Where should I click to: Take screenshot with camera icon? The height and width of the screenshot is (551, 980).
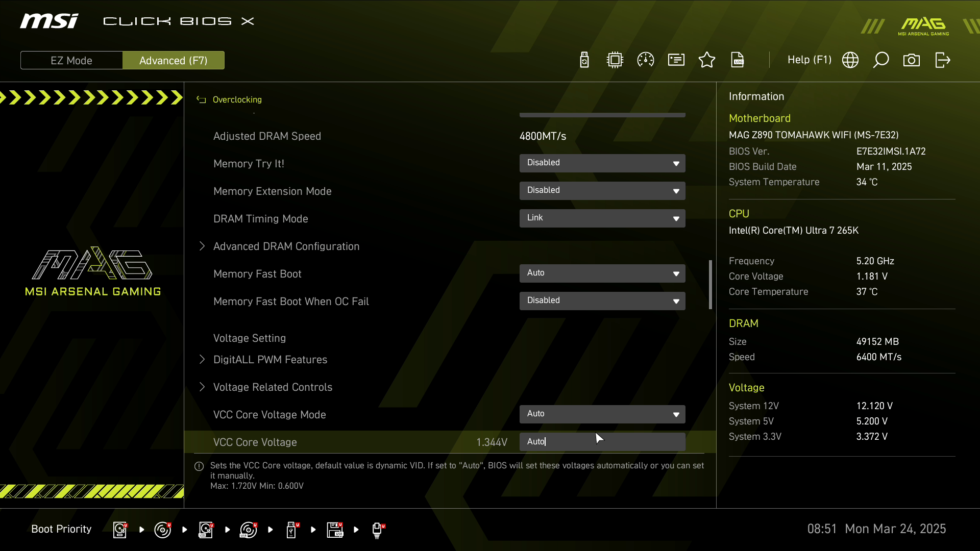(x=912, y=60)
